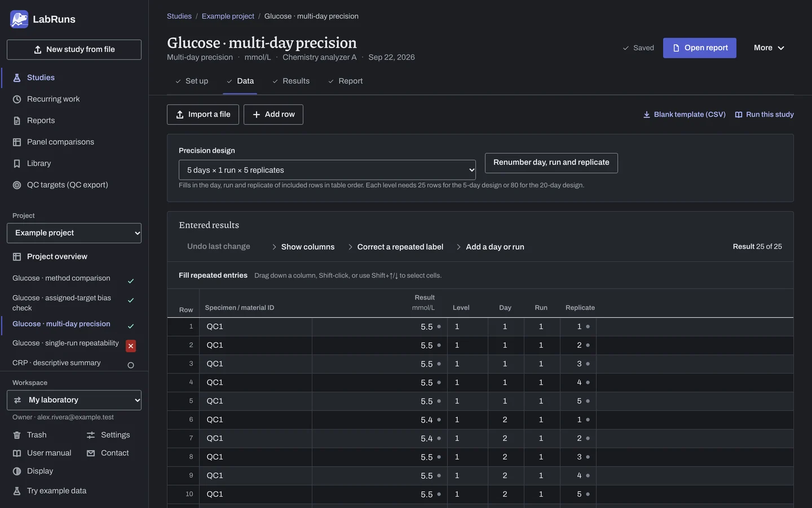Click Import a file button
This screenshot has height=508, width=812.
click(x=203, y=115)
